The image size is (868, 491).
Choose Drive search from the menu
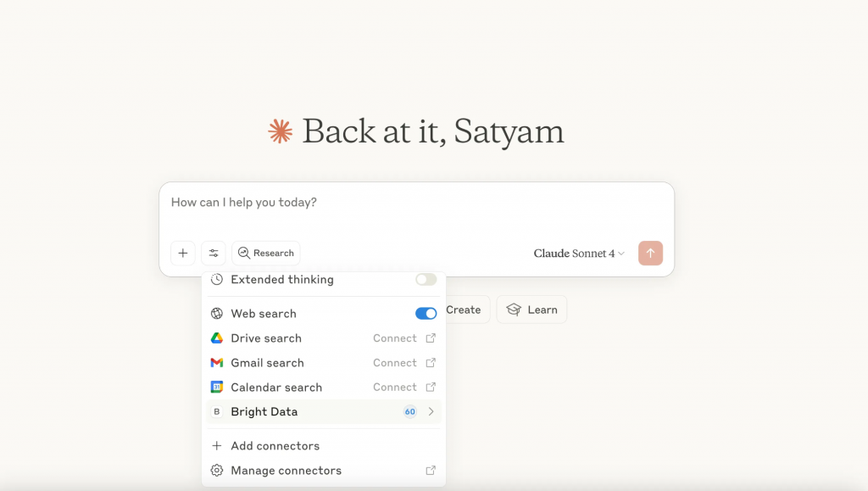pyautogui.click(x=324, y=338)
